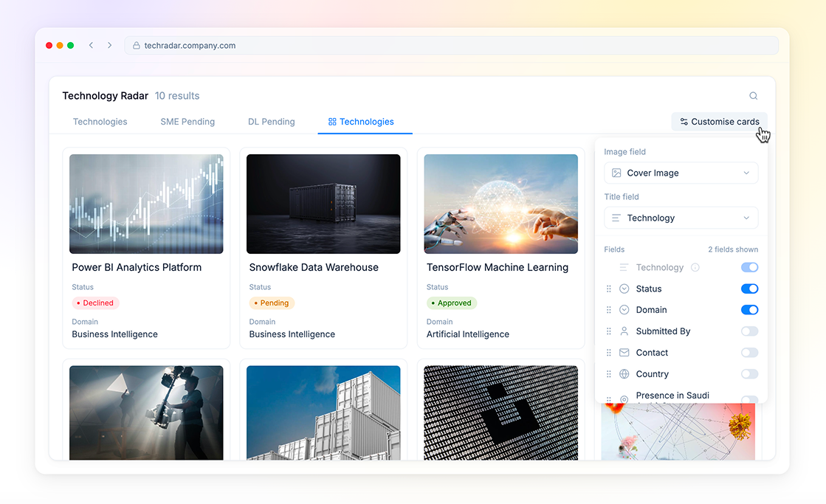This screenshot has height=504, width=826.
Task: Open the DL Pending tab
Action: (272, 122)
